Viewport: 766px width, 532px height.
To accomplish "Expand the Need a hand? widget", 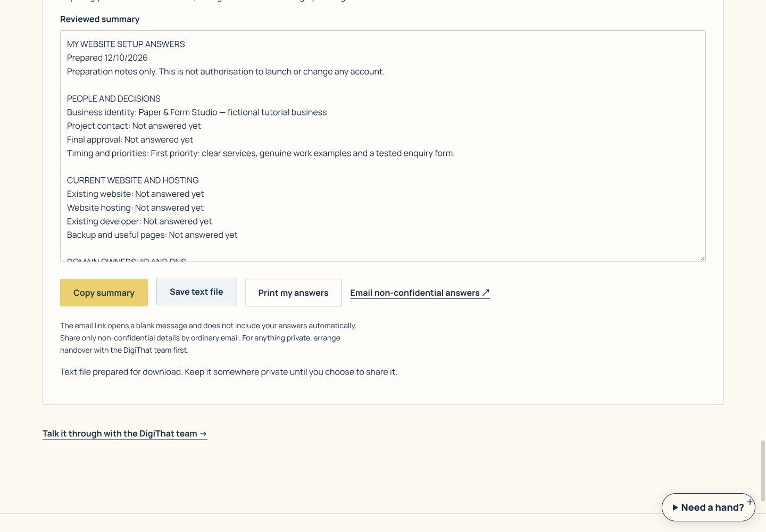I will [708, 508].
